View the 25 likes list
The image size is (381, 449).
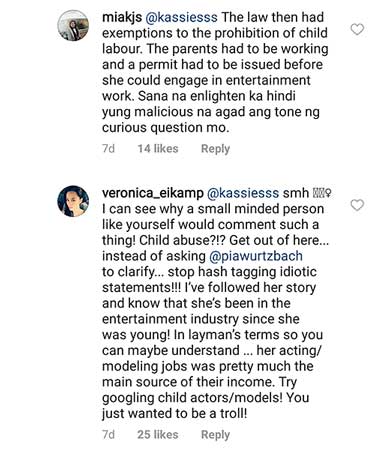click(158, 434)
